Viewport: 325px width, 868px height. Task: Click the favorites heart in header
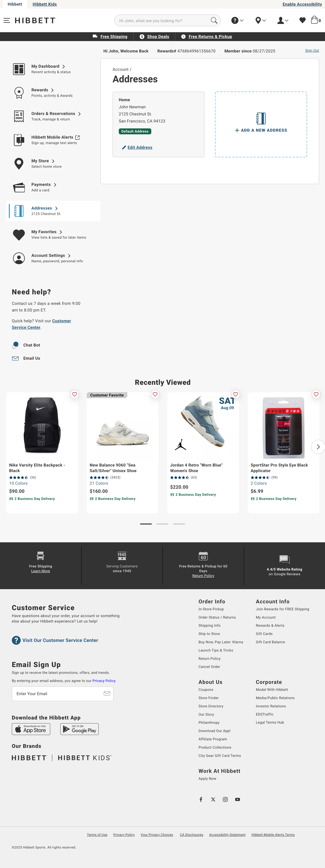click(x=302, y=21)
